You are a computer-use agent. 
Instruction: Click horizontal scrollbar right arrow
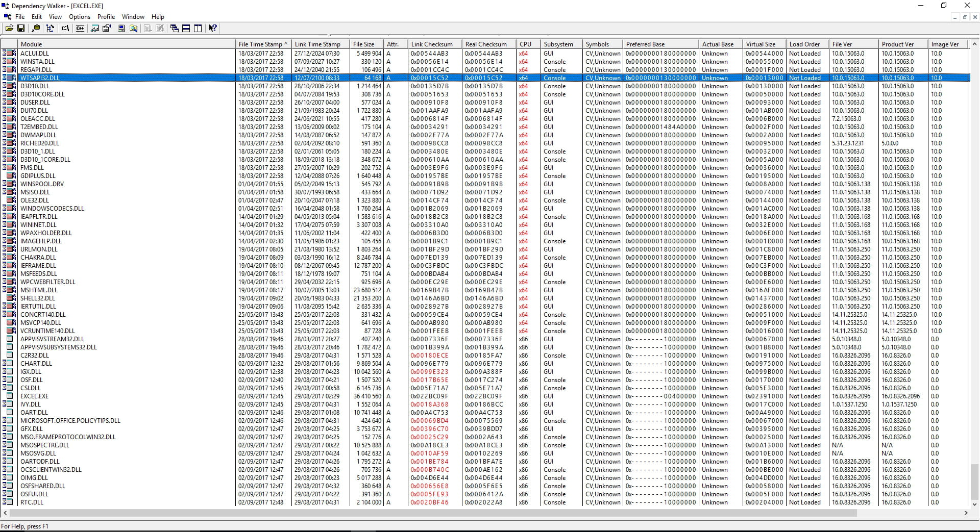click(966, 513)
